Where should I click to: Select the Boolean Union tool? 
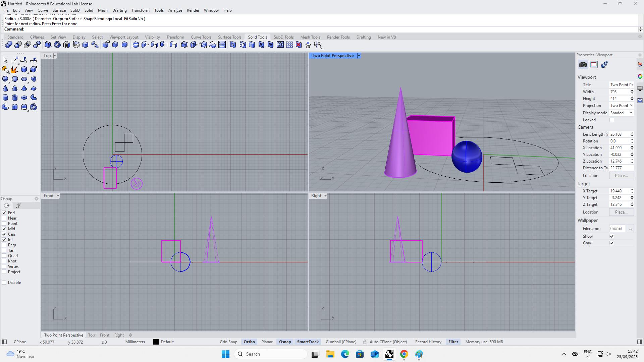click(x=8, y=45)
